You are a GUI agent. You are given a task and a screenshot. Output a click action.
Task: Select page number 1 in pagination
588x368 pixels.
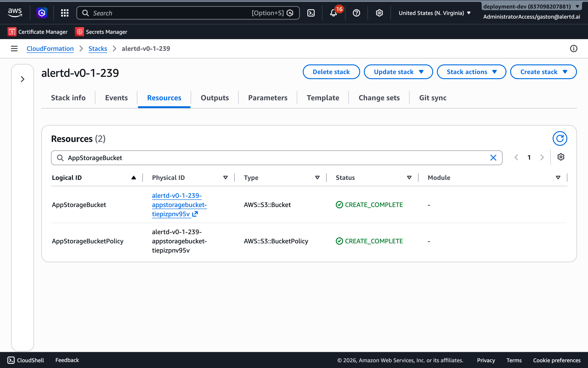click(529, 158)
